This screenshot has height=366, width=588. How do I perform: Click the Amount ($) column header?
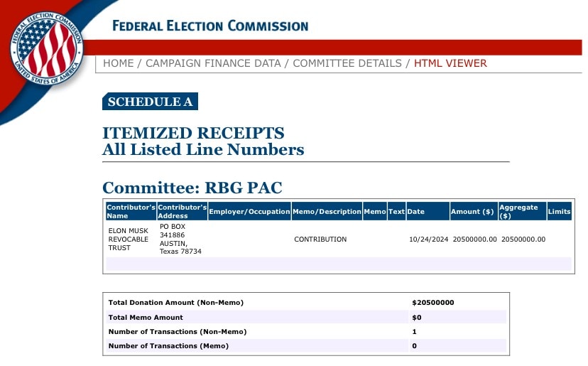(472, 212)
